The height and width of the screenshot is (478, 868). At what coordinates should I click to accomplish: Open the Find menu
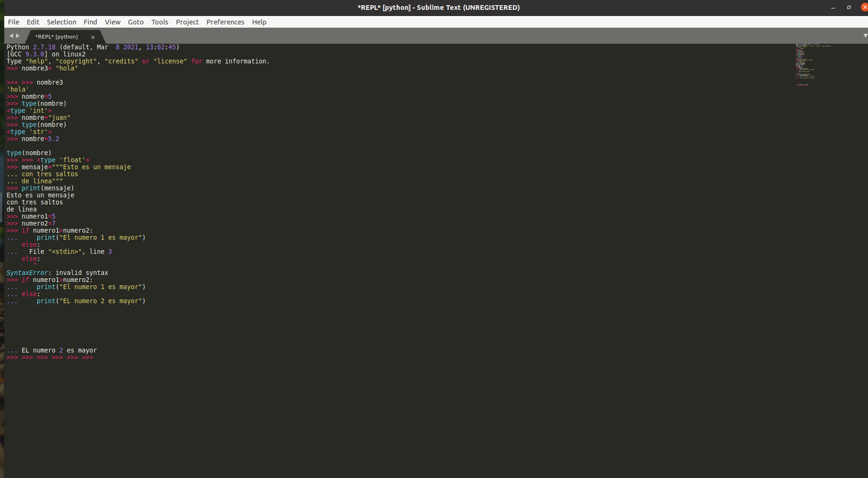[x=90, y=22]
